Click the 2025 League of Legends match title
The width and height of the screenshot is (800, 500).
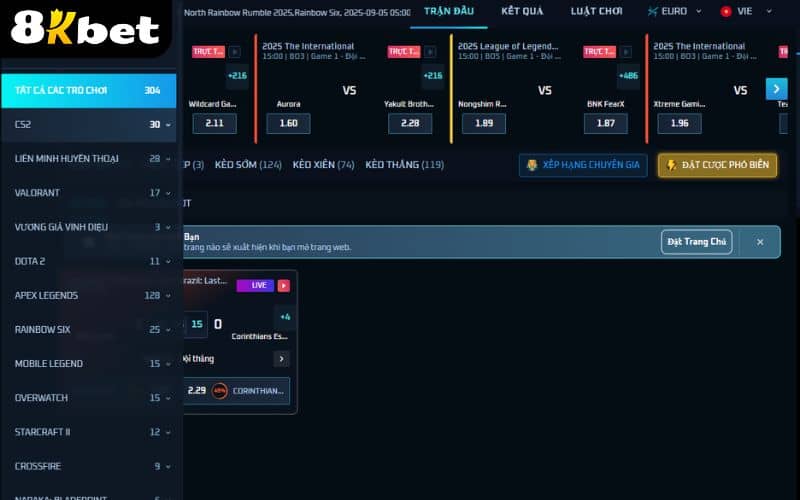point(508,46)
